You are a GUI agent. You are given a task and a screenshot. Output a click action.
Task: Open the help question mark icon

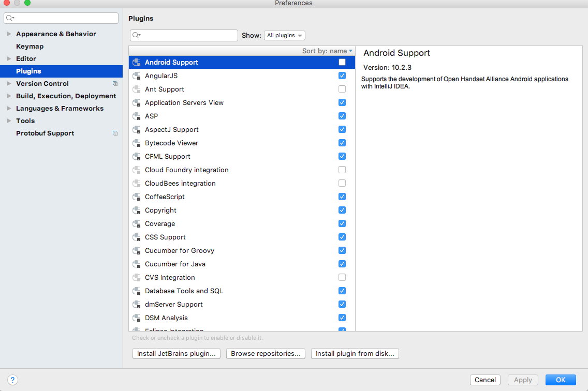click(12, 380)
